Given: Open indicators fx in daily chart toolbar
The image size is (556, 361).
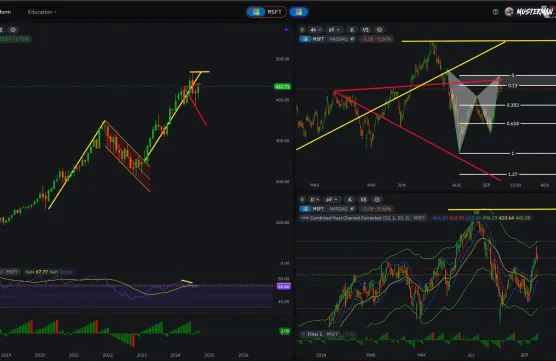Looking at the screenshot, I should click(x=350, y=200).
